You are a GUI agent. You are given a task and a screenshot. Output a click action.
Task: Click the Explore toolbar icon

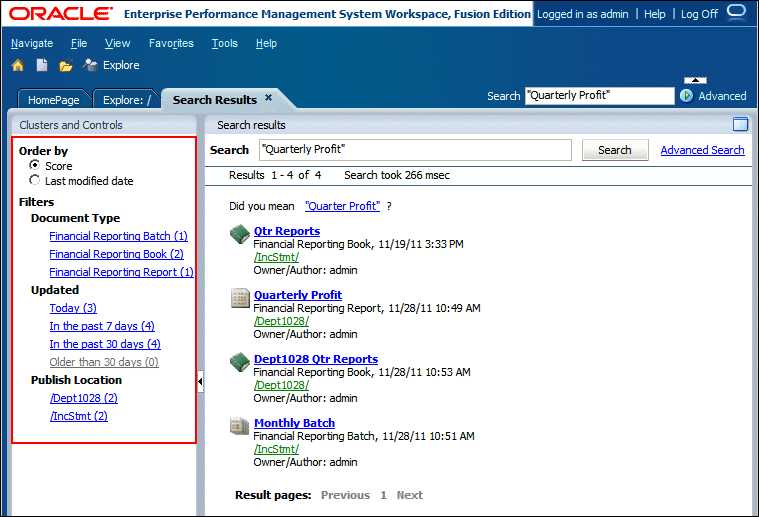[90, 65]
